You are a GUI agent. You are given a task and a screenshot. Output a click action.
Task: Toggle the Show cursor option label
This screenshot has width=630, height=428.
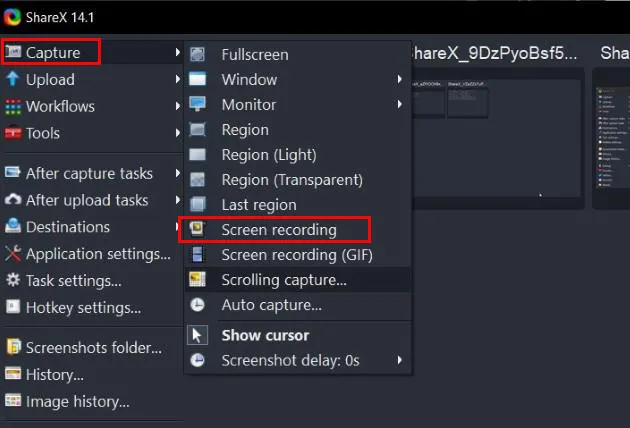[265, 335]
